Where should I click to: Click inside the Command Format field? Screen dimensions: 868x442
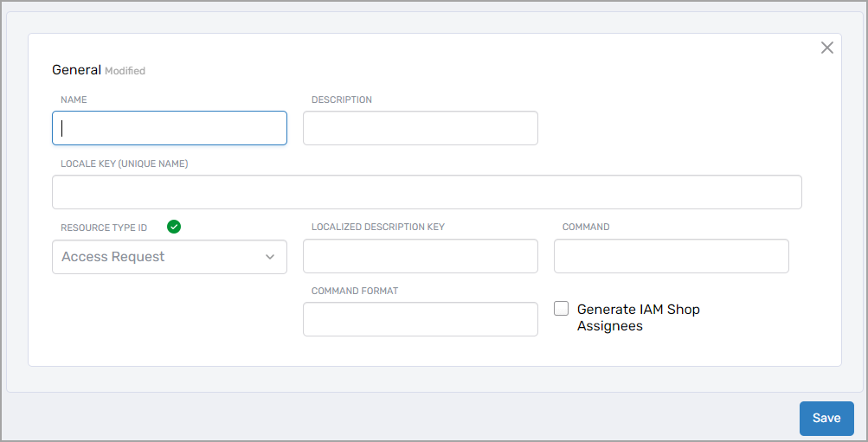[420, 319]
